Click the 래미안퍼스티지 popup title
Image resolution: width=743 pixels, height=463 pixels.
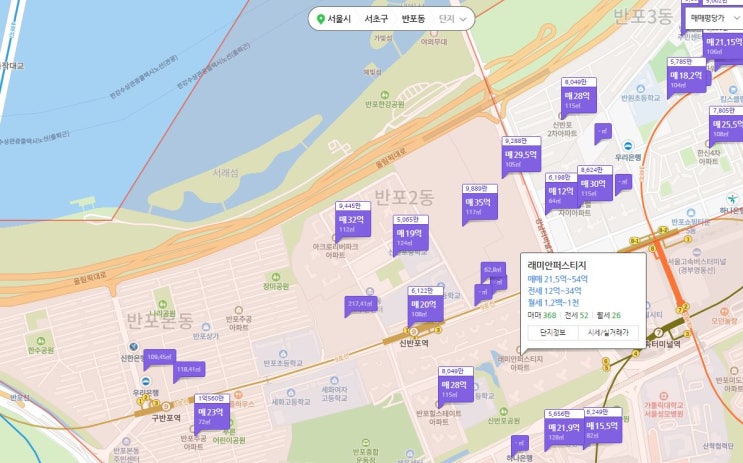[x=556, y=265]
